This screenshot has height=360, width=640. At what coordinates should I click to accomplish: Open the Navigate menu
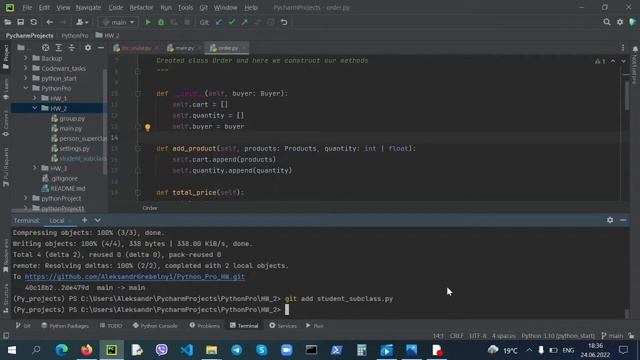pyautogui.click(x=88, y=7)
